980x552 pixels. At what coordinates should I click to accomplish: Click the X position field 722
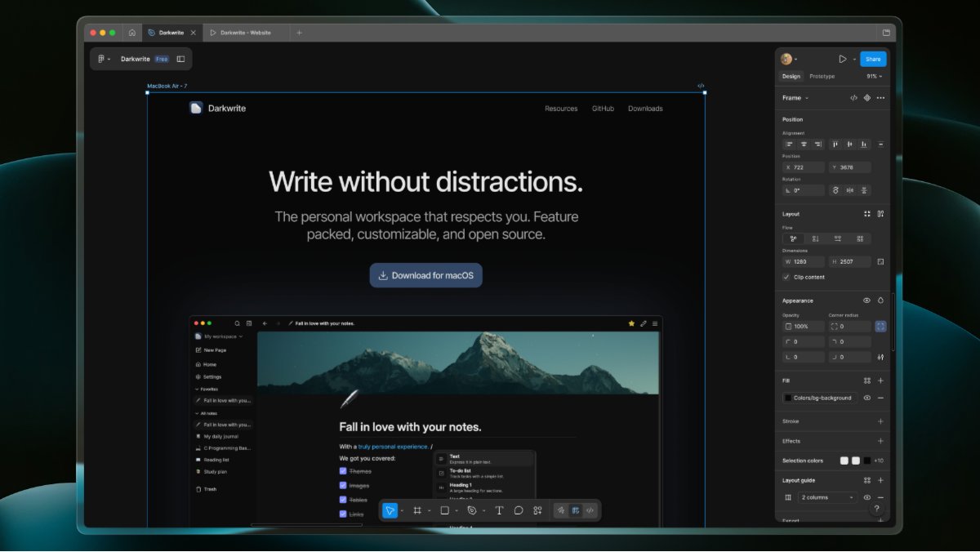pyautogui.click(x=804, y=167)
